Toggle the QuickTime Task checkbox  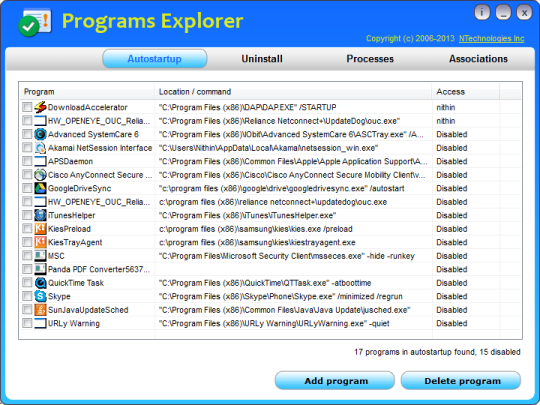coord(27,282)
